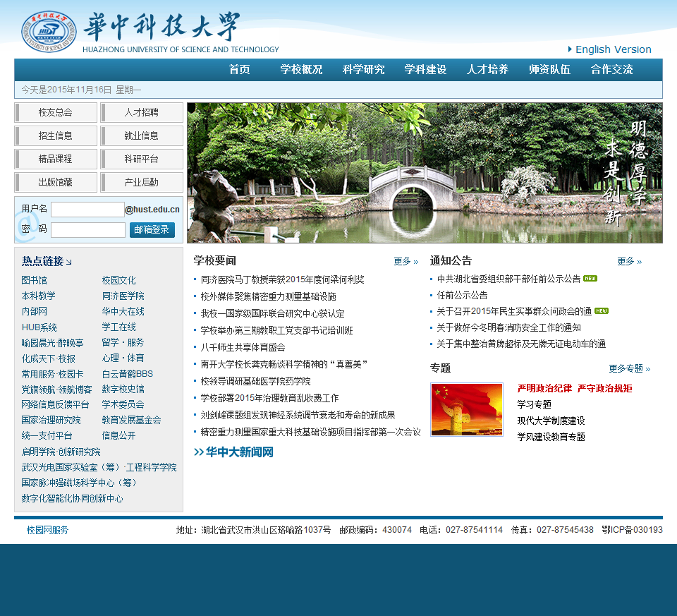Open HUB系统 link
677x616 pixels.
click(x=39, y=327)
